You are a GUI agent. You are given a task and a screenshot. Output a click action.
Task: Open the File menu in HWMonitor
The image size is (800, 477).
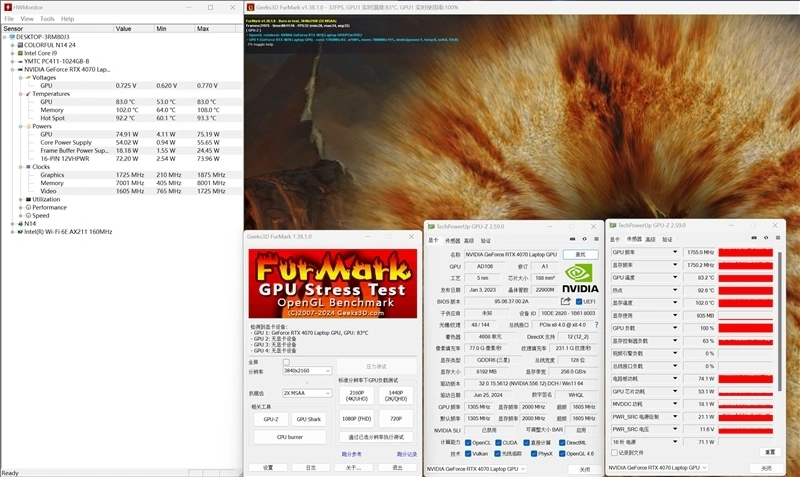[x=9, y=19]
